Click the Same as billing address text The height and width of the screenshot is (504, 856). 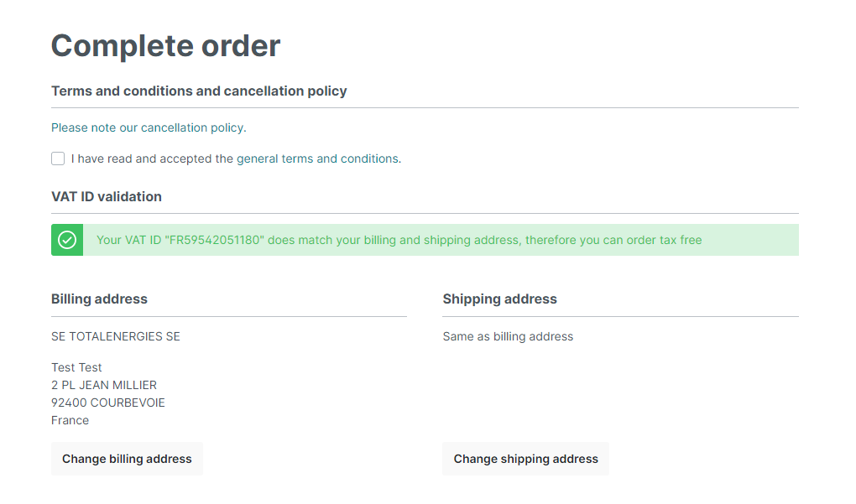[x=508, y=336]
